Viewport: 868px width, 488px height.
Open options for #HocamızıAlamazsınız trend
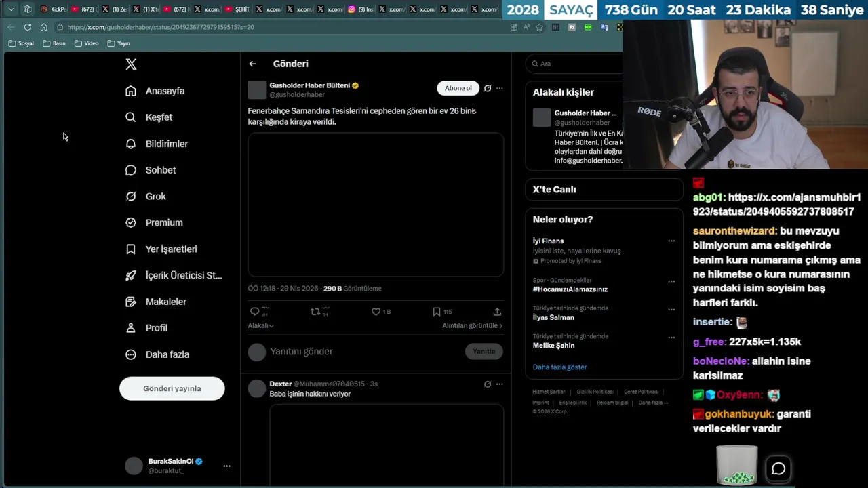[x=671, y=281]
